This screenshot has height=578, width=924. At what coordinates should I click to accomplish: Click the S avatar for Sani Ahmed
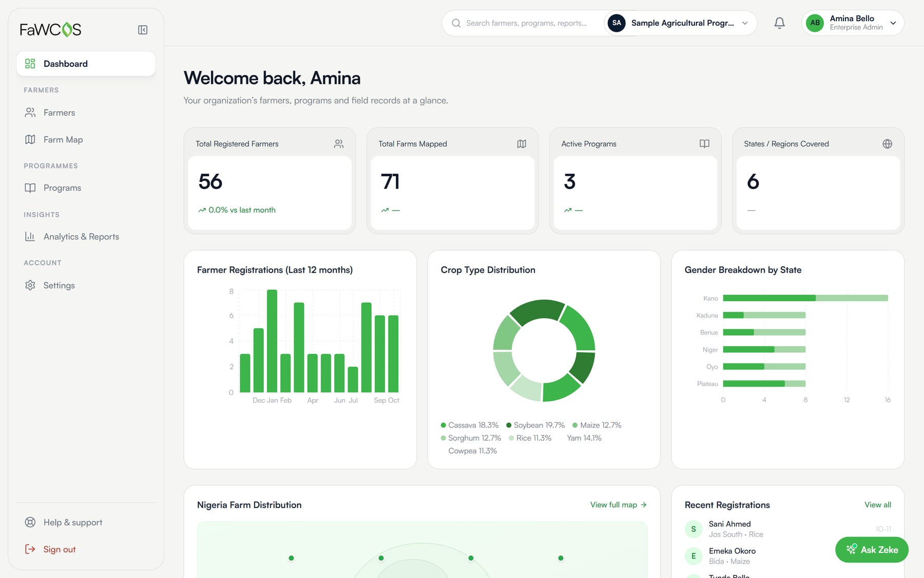[694, 529]
